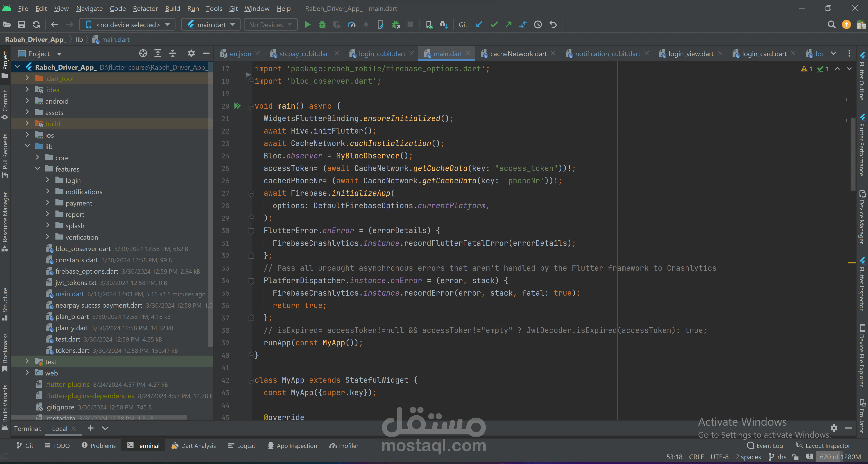This screenshot has height=464, width=868.
Task: Click the Search Everywhere magnifier
Action: (831, 25)
